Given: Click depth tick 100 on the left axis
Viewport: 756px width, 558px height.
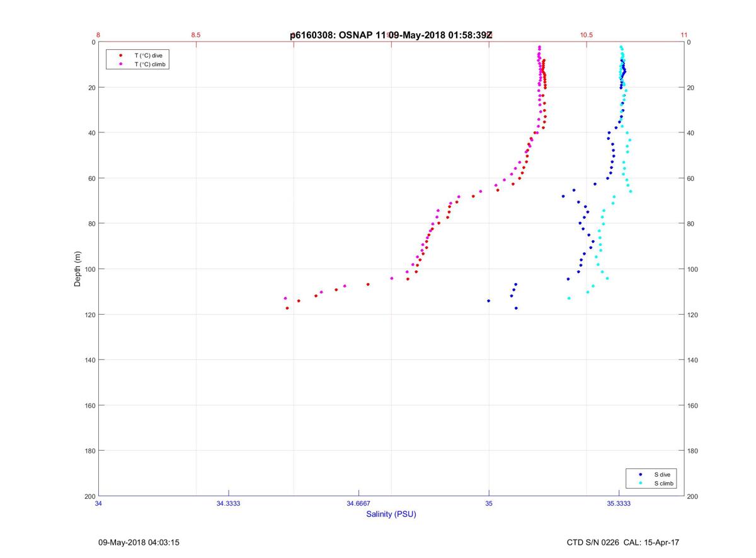Looking at the screenshot, I should [x=89, y=269].
